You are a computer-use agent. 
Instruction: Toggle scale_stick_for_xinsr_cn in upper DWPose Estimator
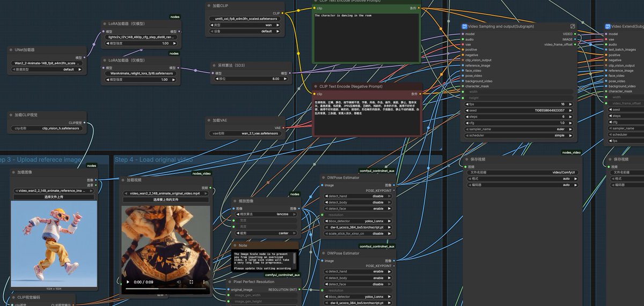(358, 234)
